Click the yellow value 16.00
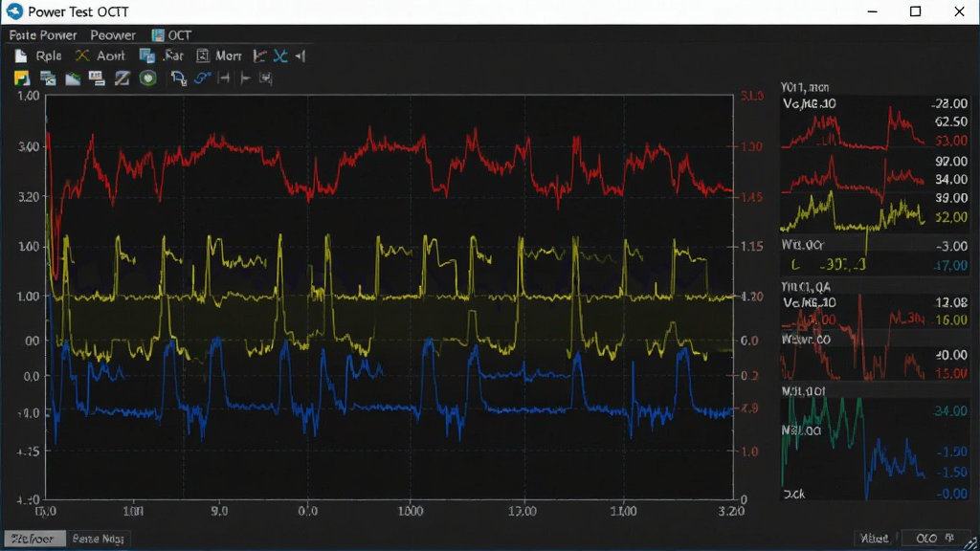Image resolution: width=980 pixels, height=551 pixels. click(950, 320)
